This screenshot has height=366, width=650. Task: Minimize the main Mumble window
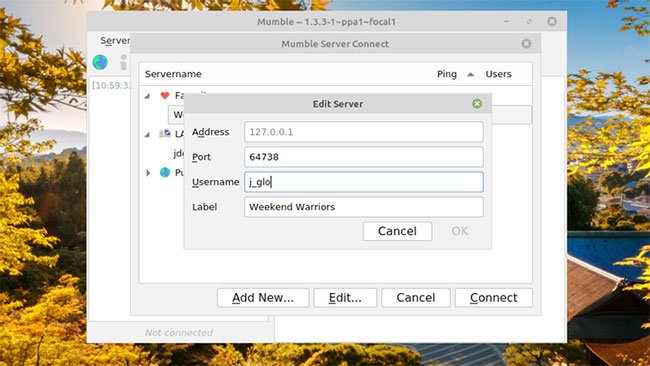506,21
